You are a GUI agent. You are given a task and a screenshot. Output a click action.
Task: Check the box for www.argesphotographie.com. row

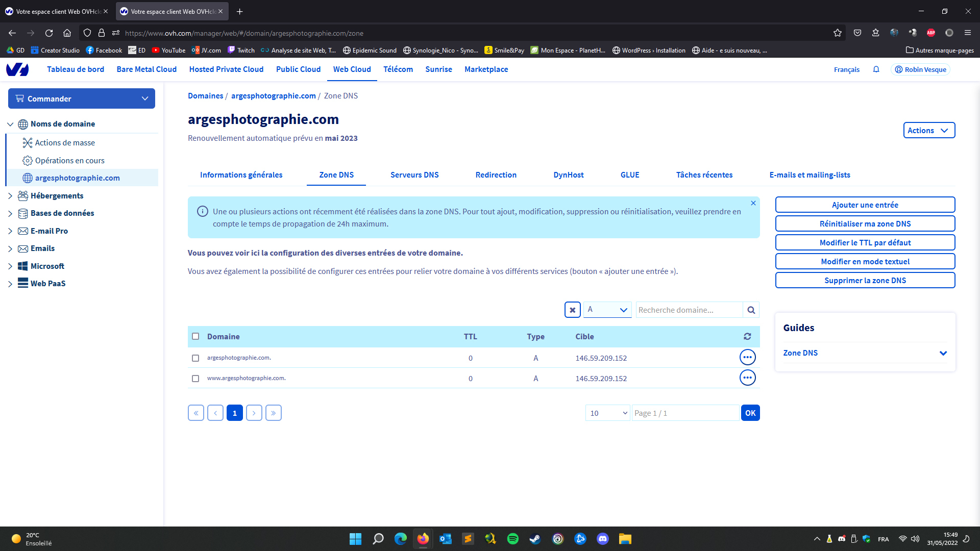pos(195,379)
